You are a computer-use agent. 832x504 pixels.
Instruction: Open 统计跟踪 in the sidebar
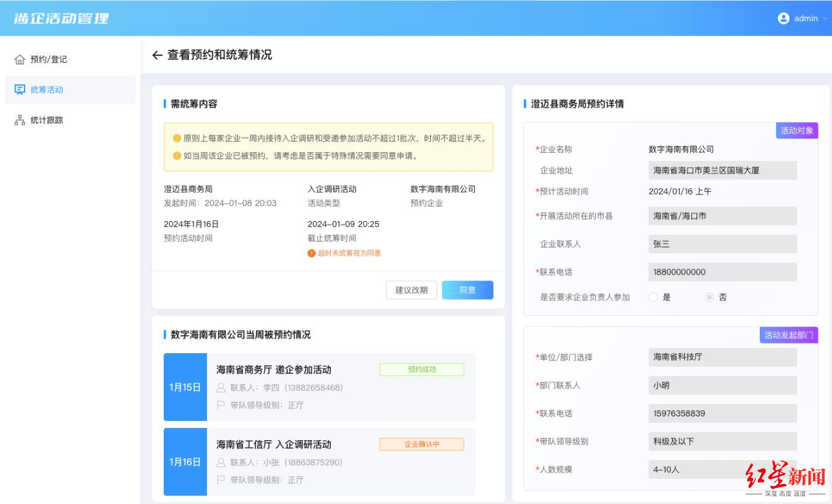(x=47, y=121)
